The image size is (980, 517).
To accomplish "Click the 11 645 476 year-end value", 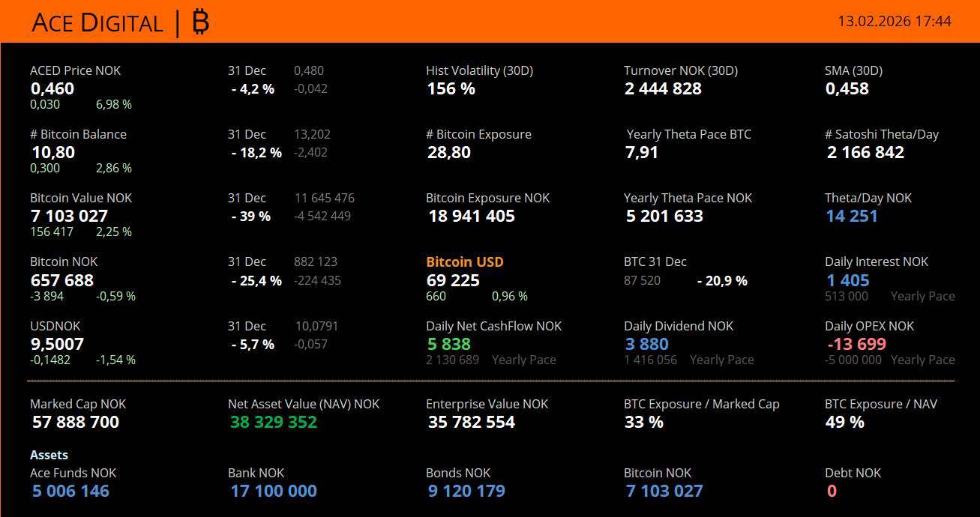I will pos(325,198).
